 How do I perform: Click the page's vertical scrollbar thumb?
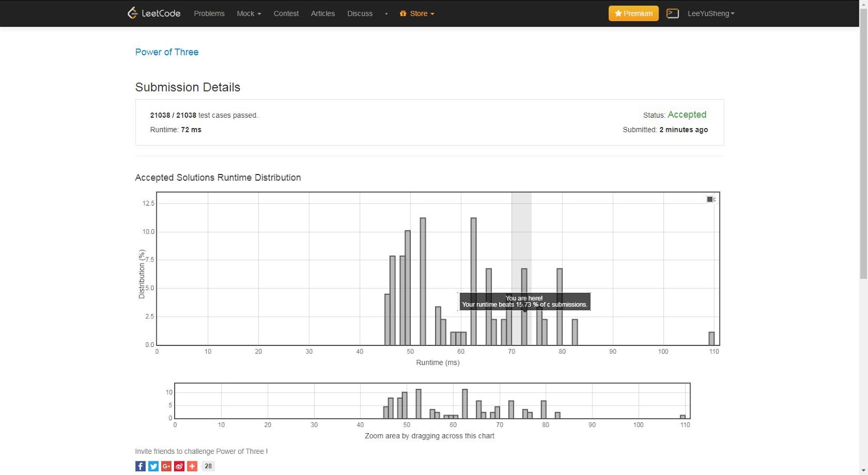(x=863, y=141)
